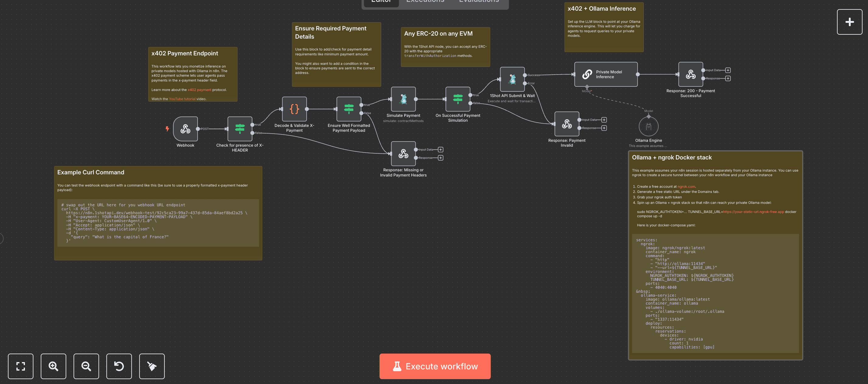Open the Private Model Inference node
868x384 pixels.
tap(606, 74)
